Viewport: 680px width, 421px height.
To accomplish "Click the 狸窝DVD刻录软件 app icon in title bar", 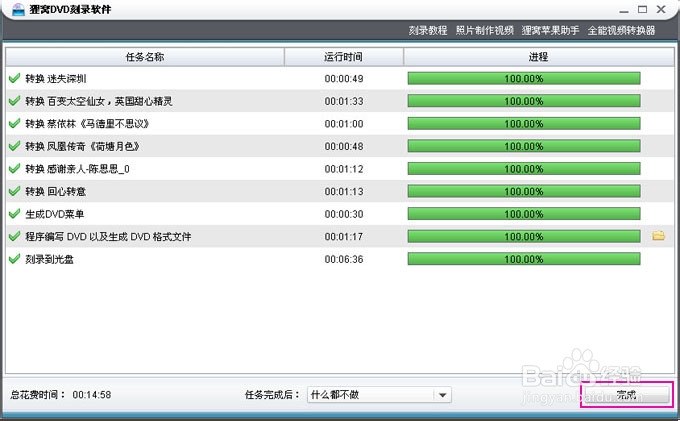I will coord(18,9).
